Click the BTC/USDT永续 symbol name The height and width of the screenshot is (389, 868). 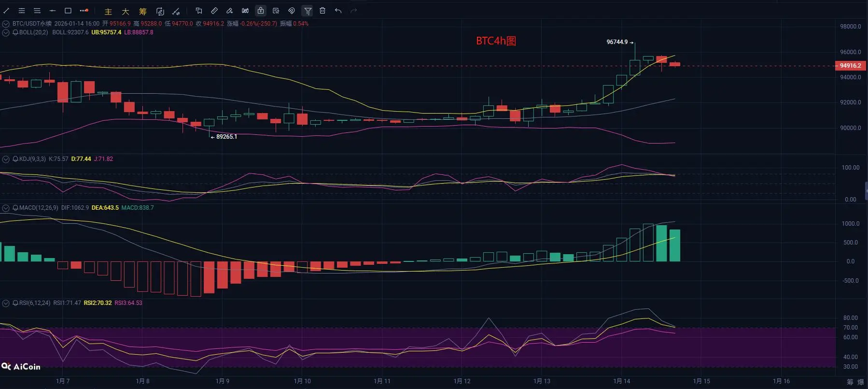(x=32, y=24)
